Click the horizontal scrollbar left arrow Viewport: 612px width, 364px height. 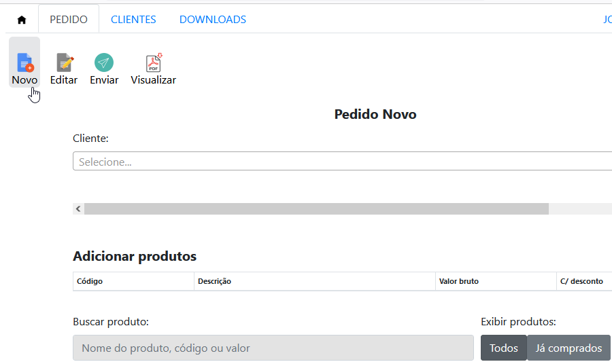(78, 209)
